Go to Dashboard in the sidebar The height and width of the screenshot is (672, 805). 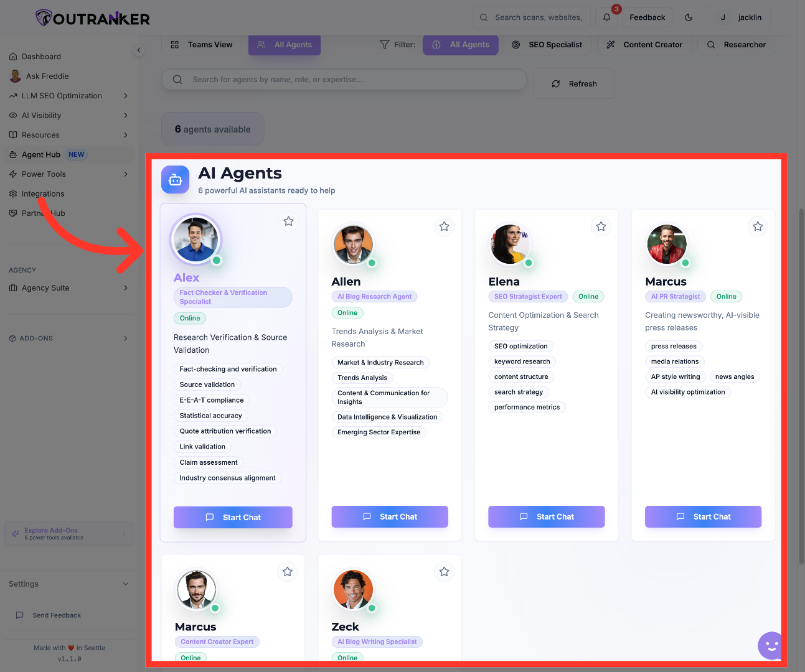click(x=68, y=57)
